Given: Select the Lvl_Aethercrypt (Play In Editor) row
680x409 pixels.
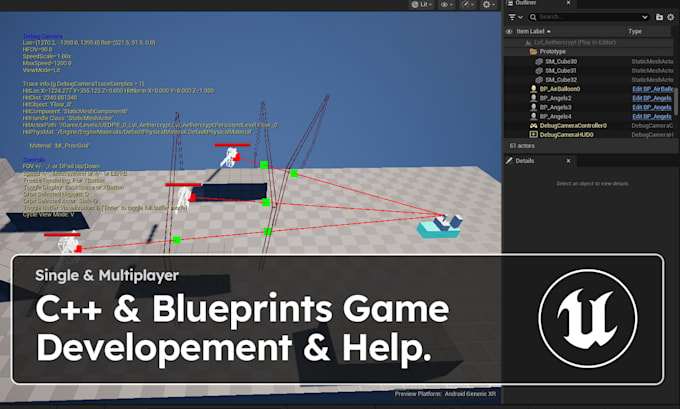Looking at the screenshot, I should pyautogui.click(x=589, y=43).
